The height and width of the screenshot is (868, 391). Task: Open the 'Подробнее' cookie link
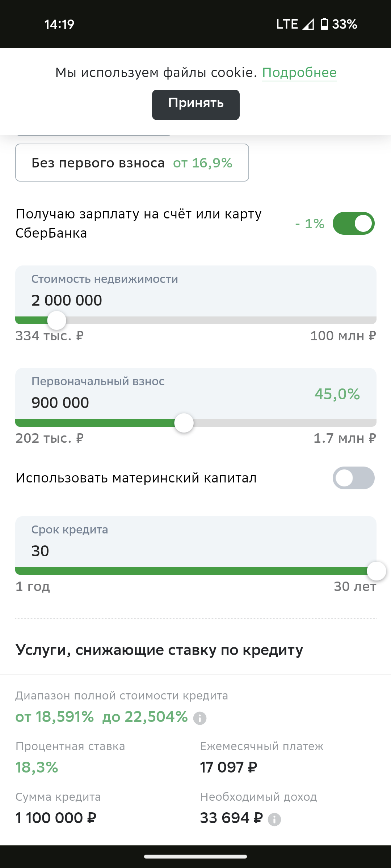coord(299,73)
